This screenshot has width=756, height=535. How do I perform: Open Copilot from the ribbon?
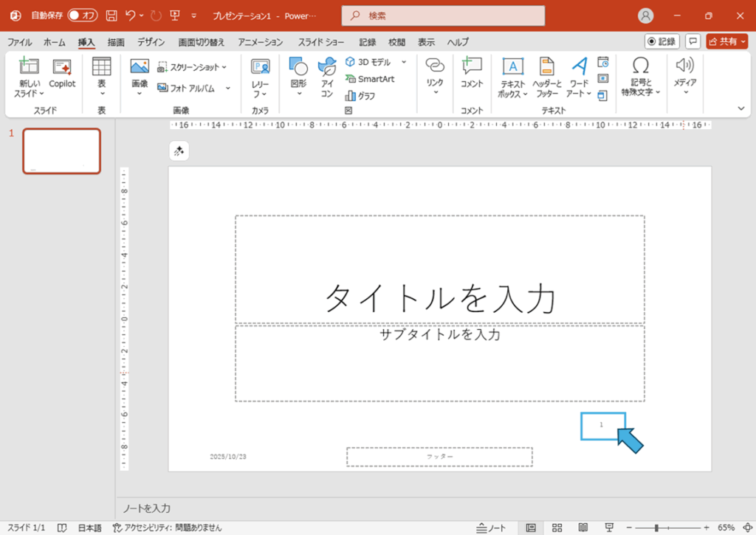tap(62, 74)
